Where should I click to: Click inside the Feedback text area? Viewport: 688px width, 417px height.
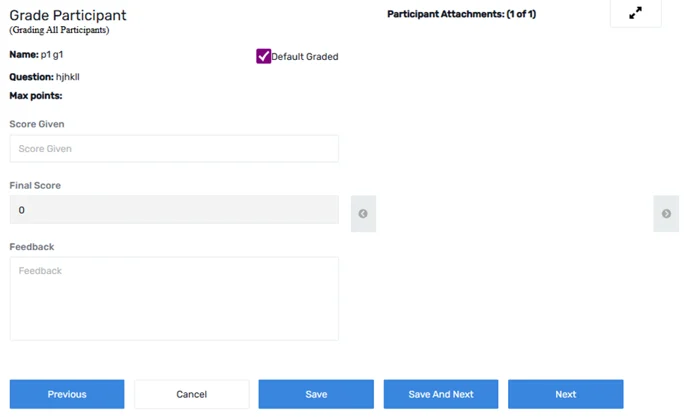click(174, 298)
